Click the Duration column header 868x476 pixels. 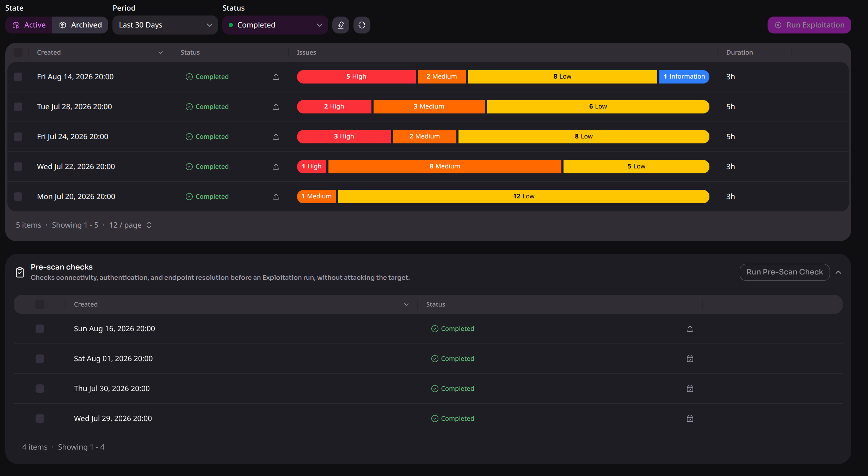[x=739, y=52]
